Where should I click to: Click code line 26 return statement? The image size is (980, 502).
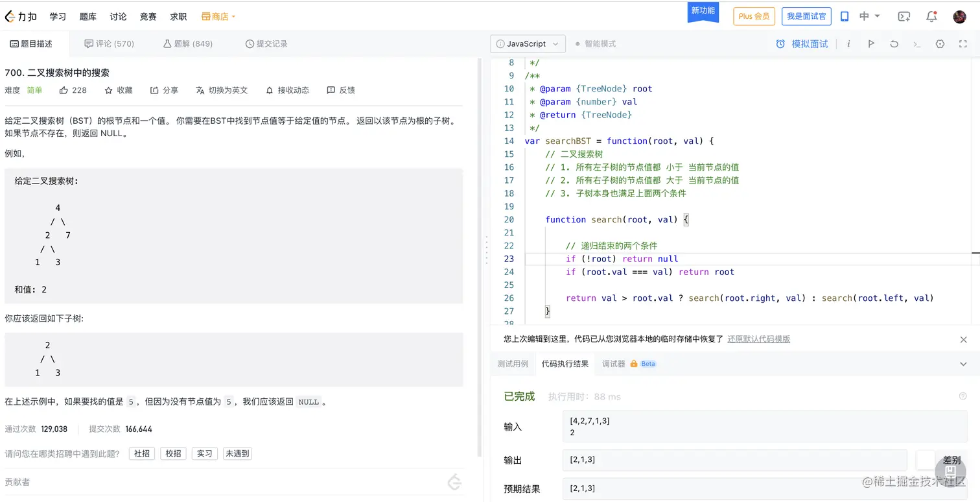(x=749, y=298)
